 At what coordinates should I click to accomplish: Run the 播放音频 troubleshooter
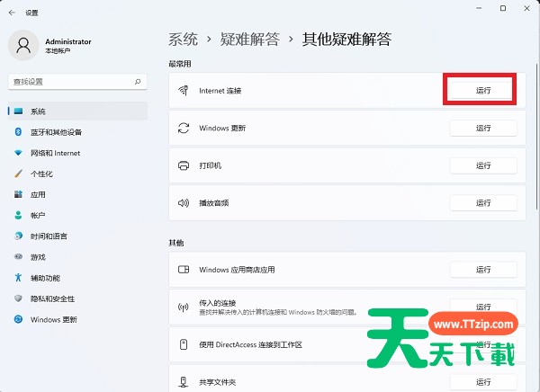(483, 203)
